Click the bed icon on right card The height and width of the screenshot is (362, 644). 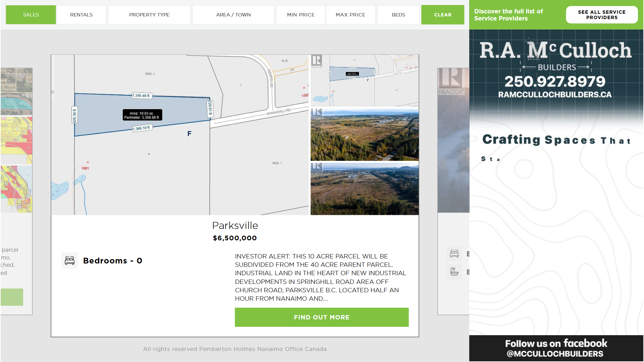click(454, 254)
